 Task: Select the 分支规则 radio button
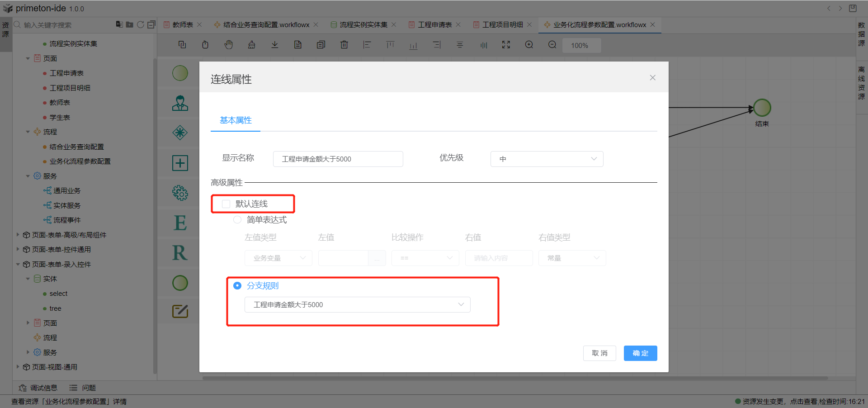tap(237, 286)
